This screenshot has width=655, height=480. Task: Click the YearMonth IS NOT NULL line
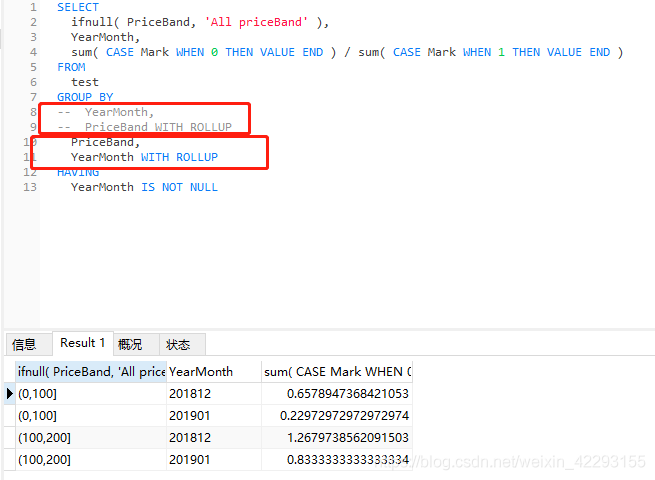[143, 187]
